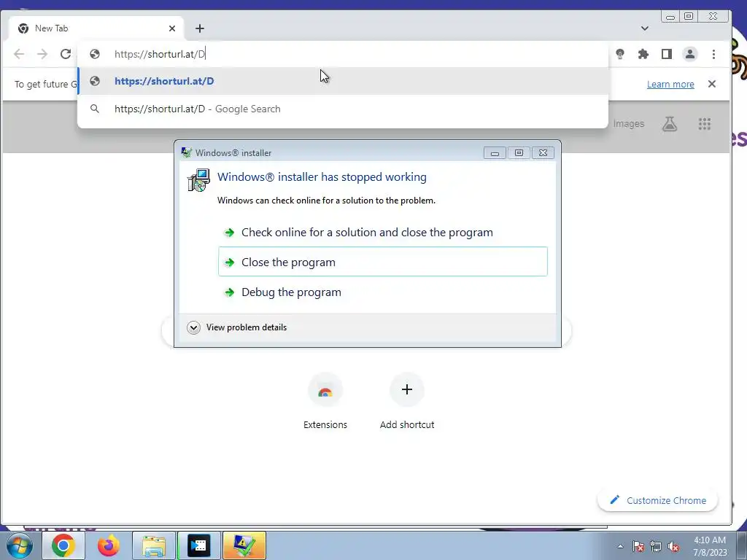Dismiss the info bar with its X
747x560 pixels.
(x=712, y=84)
